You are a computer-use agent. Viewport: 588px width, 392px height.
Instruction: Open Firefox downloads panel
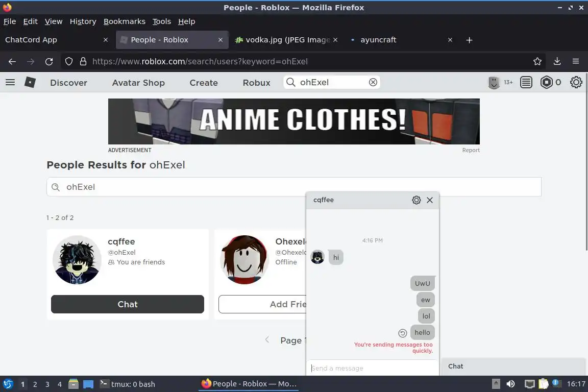[557, 62]
